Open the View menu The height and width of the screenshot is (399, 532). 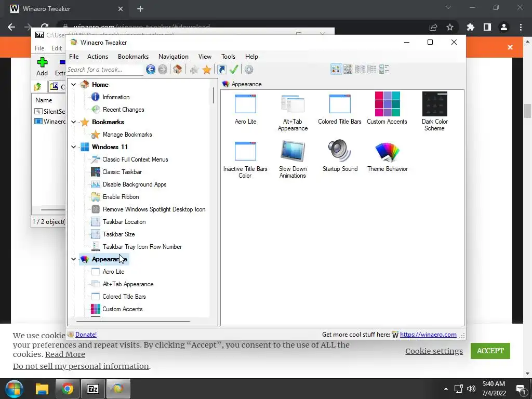pyautogui.click(x=205, y=57)
